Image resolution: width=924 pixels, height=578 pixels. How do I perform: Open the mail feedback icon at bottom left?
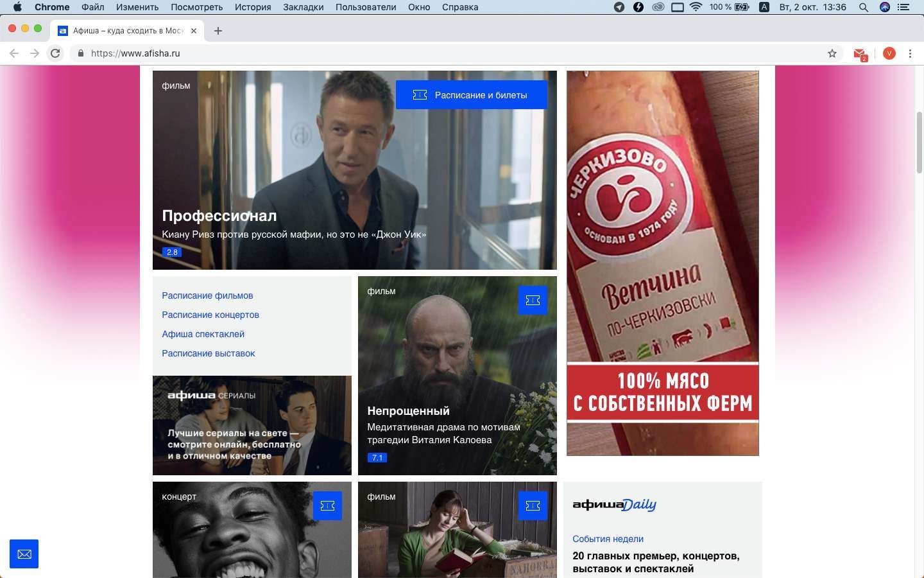point(24,554)
